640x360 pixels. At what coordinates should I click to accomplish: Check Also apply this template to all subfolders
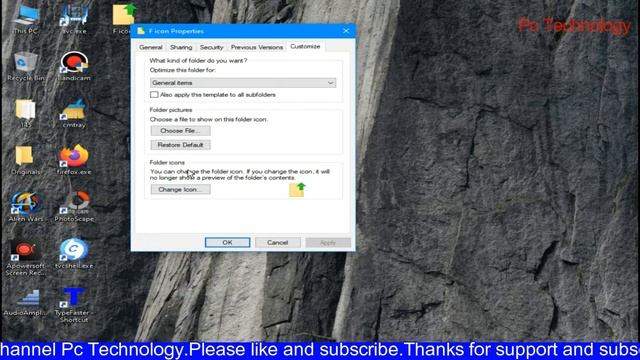click(x=154, y=95)
